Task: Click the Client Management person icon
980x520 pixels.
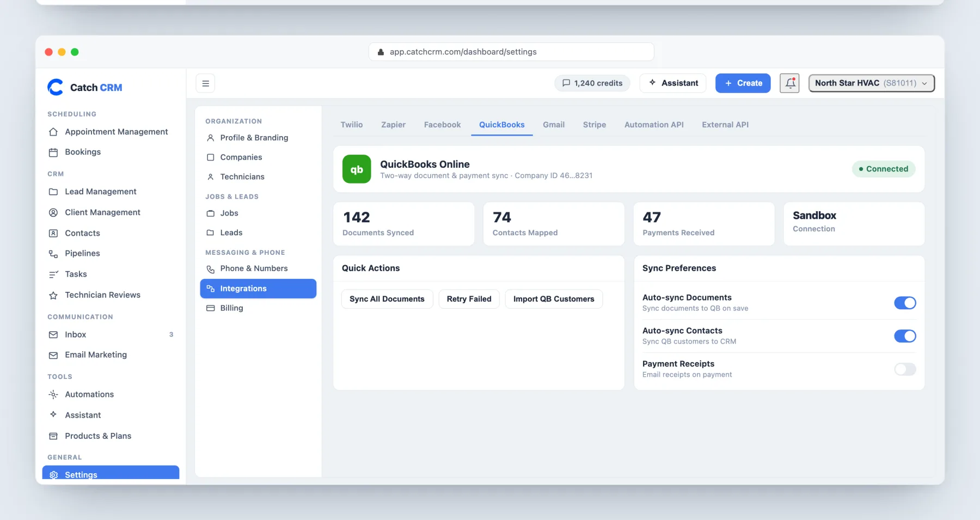Action: [53, 212]
